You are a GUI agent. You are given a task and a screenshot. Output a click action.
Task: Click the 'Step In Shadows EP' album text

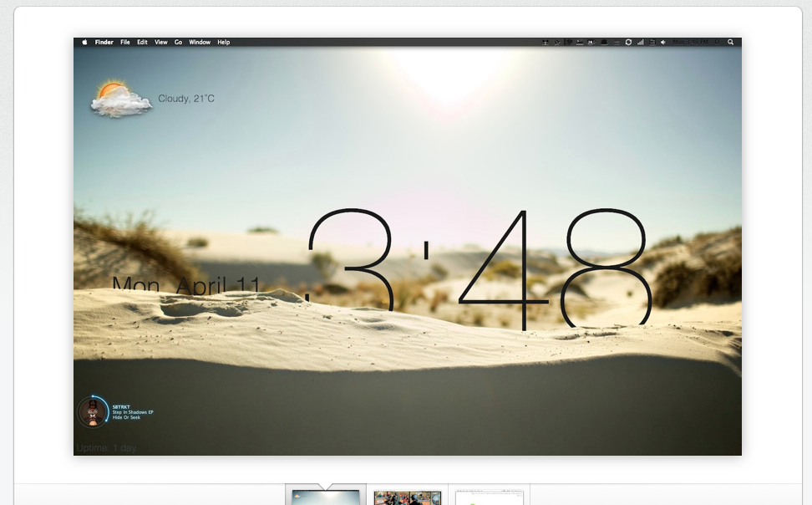[133, 412]
